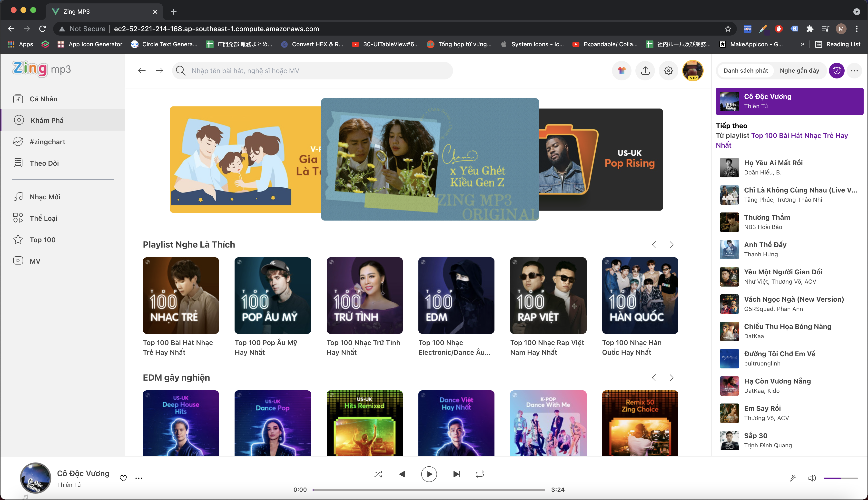
Task: Go to previous track
Action: [x=401, y=474]
